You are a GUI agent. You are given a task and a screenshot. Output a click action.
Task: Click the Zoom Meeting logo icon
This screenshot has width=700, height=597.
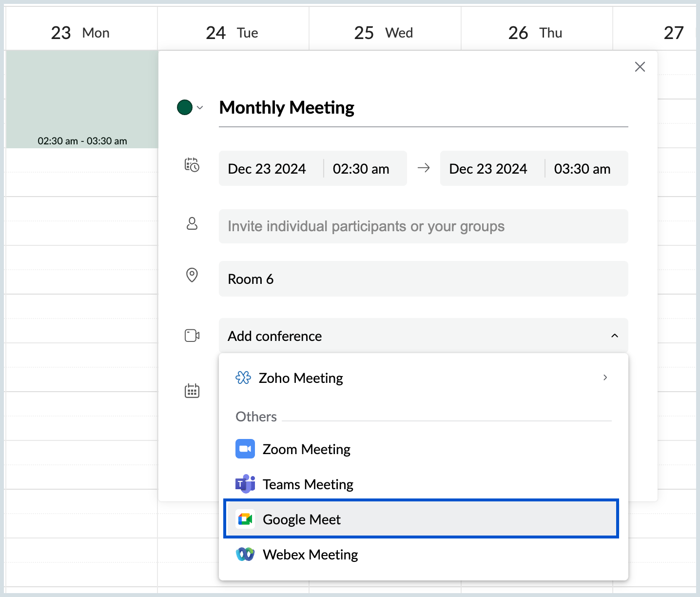click(245, 449)
